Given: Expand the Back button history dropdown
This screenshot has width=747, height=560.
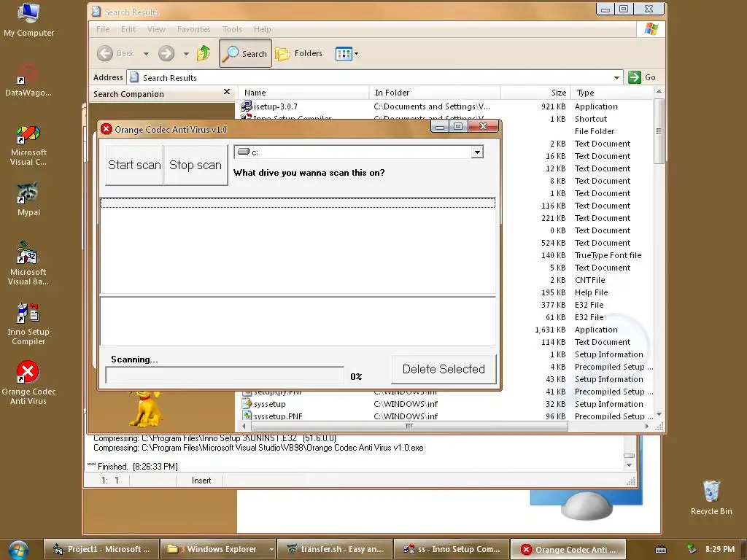Looking at the screenshot, I should click(x=146, y=53).
